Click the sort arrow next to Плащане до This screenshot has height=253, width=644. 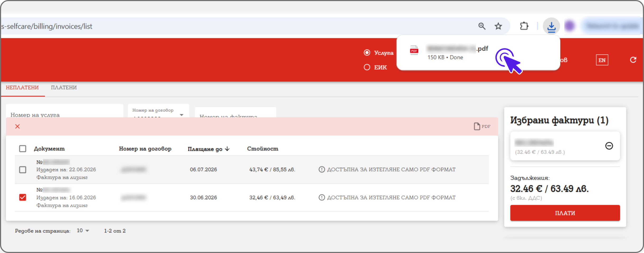click(x=227, y=149)
